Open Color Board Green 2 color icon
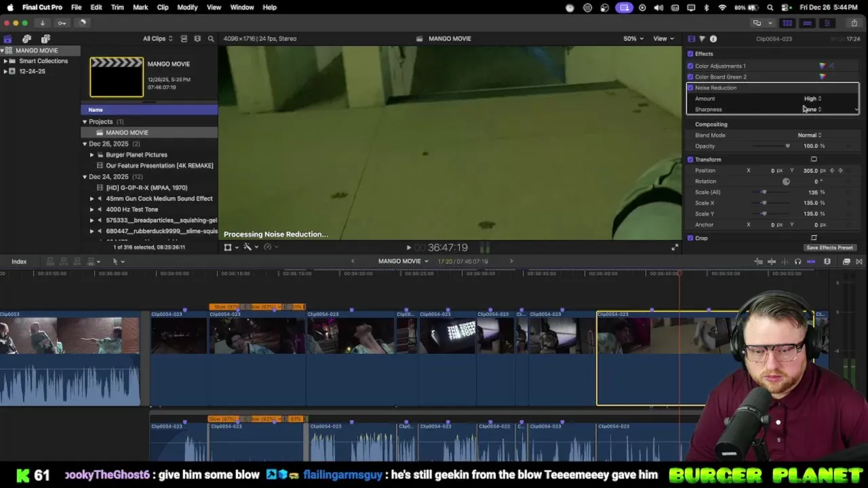 pos(823,77)
